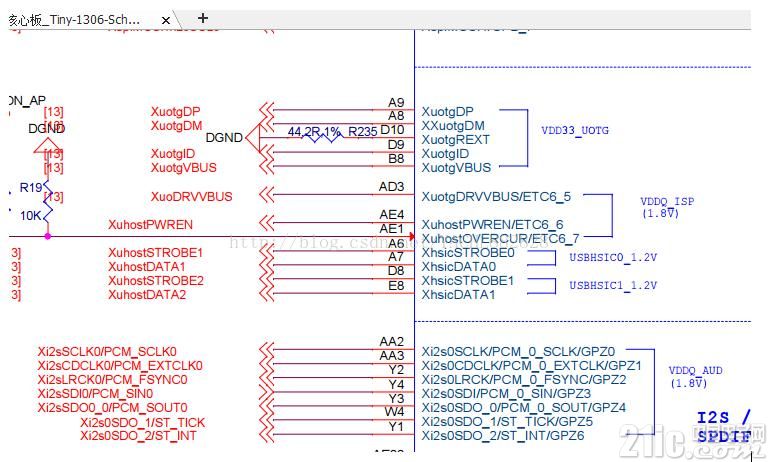This screenshot has height=462, width=768.
Task: Click the off-sheet connector on XuhostPWREN net
Action: [x=266, y=223]
